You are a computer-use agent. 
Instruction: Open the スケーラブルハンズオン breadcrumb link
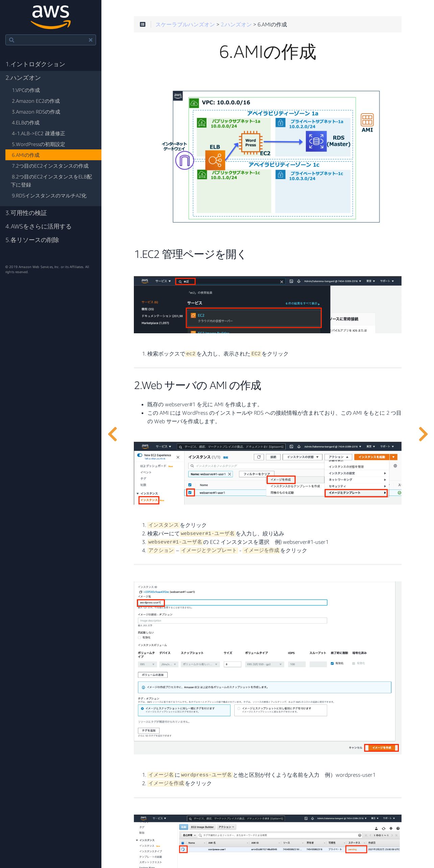pos(185,24)
